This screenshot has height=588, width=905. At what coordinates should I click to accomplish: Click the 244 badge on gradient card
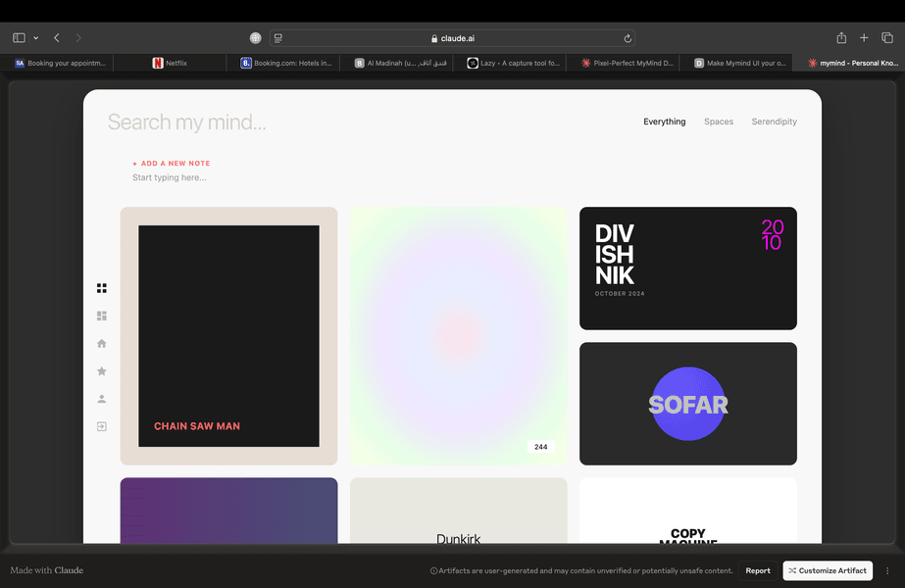click(541, 447)
